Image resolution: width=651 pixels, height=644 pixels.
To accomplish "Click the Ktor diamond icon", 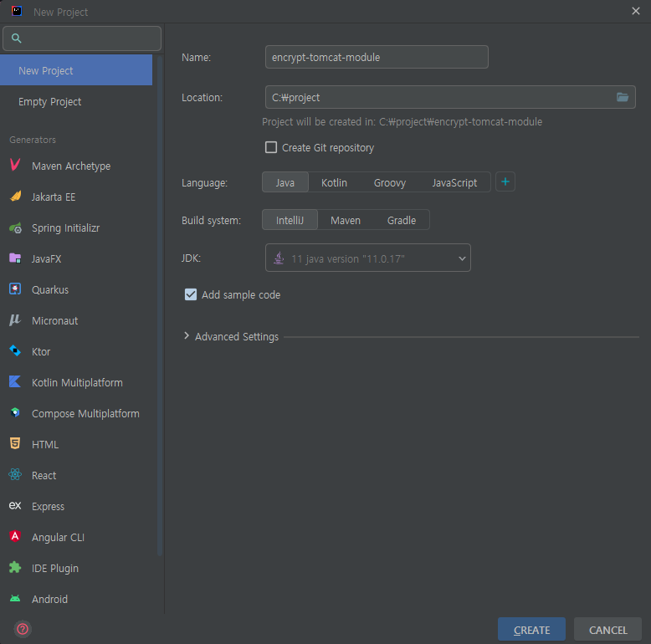I will 15,351.
